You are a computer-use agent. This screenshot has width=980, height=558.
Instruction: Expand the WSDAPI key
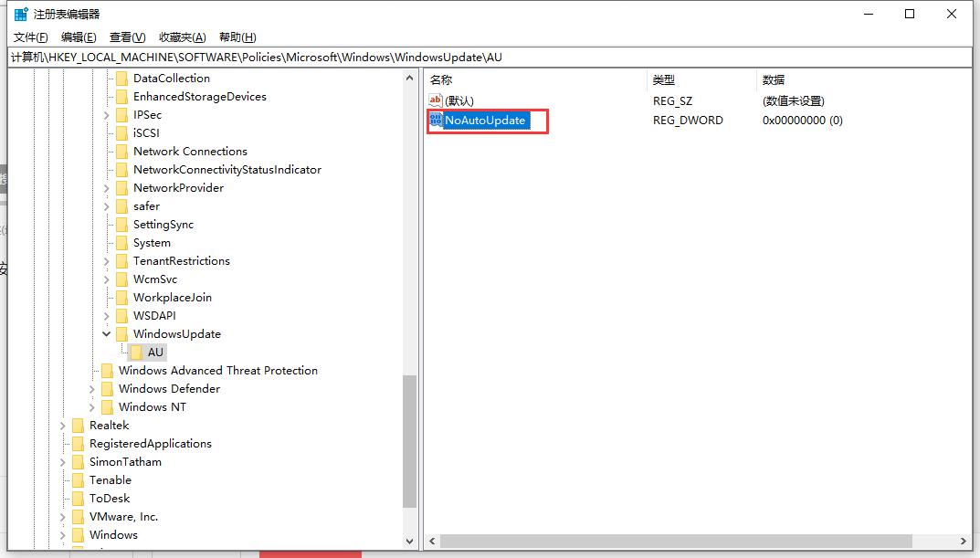tap(106, 316)
